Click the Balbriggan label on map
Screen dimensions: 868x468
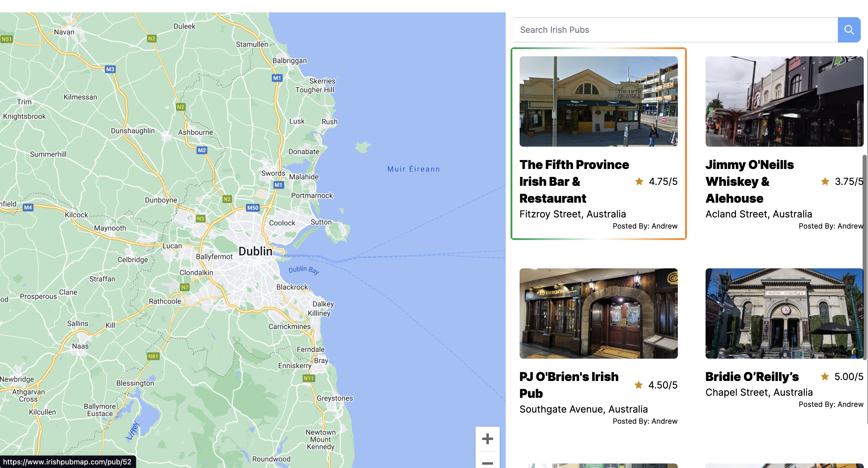[289, 61]
